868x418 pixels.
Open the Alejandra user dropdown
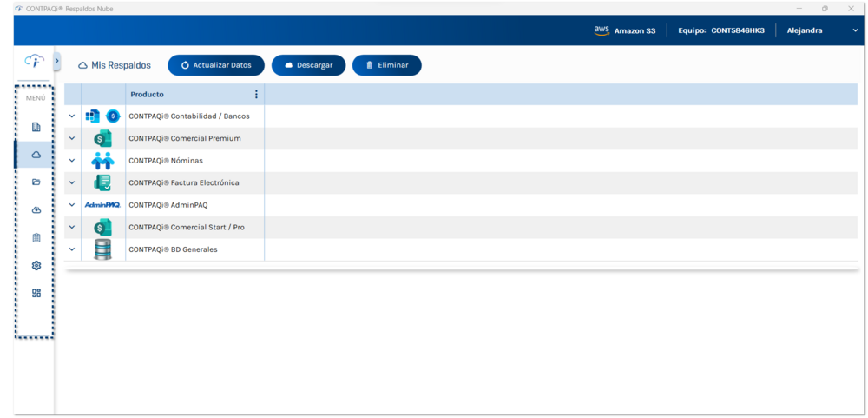[855, 30]
